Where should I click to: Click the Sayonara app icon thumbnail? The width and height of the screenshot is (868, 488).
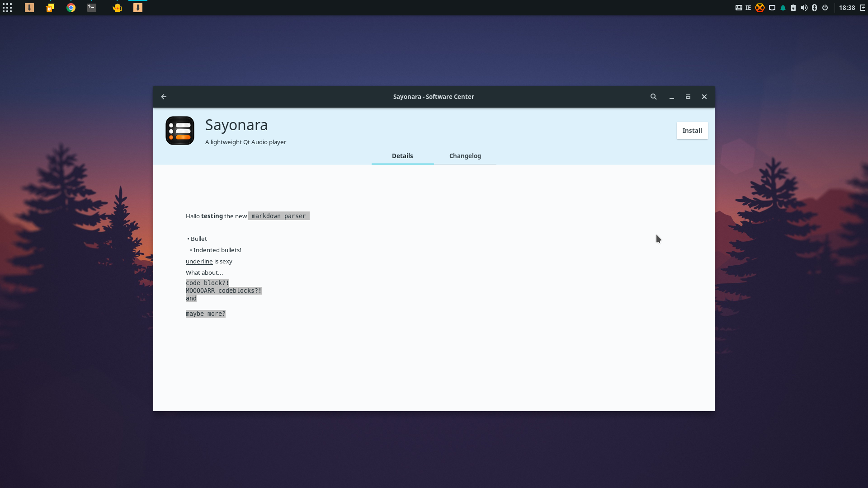pos(180,131)
